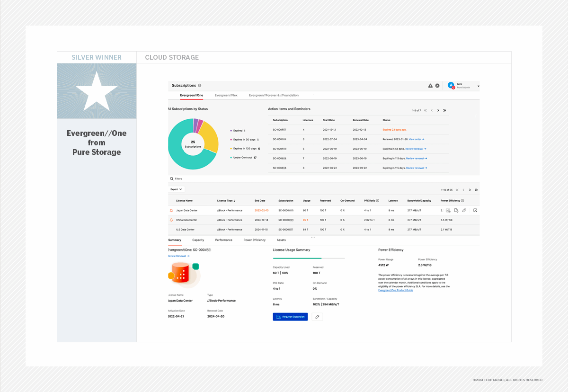Go to next page of Action Items

click(438, 110)
